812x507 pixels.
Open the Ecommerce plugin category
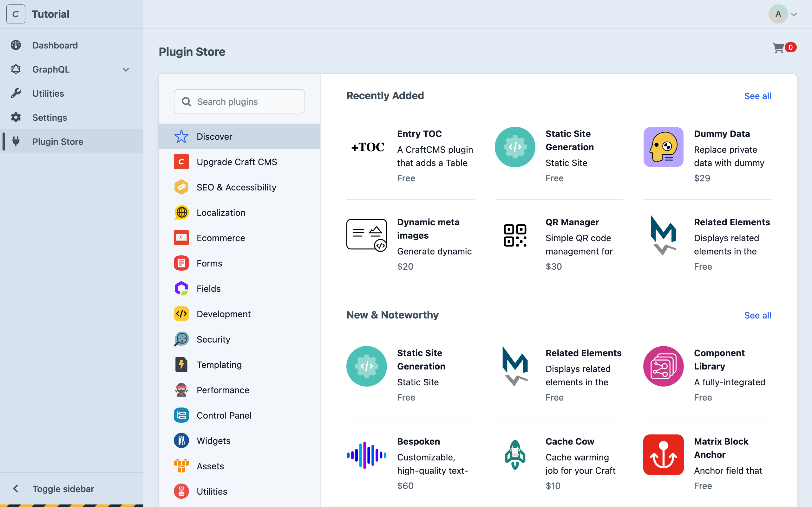click(220, 238)
